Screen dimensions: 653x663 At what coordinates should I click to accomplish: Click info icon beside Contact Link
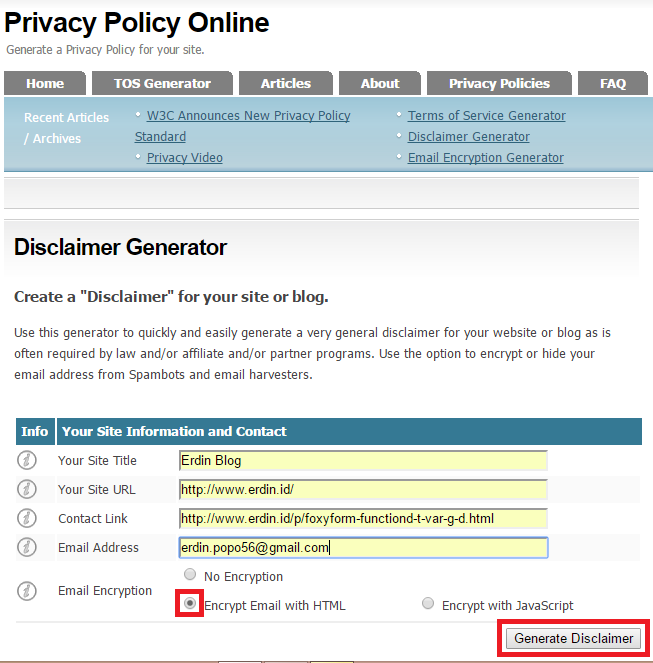(x=27, y=518)
